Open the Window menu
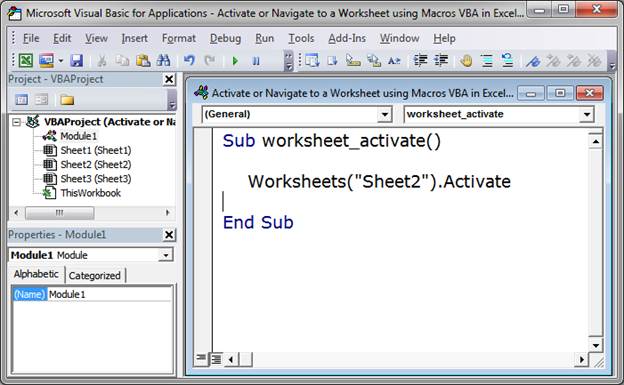This screenshot has width=624, height=385. pos(399,38)
